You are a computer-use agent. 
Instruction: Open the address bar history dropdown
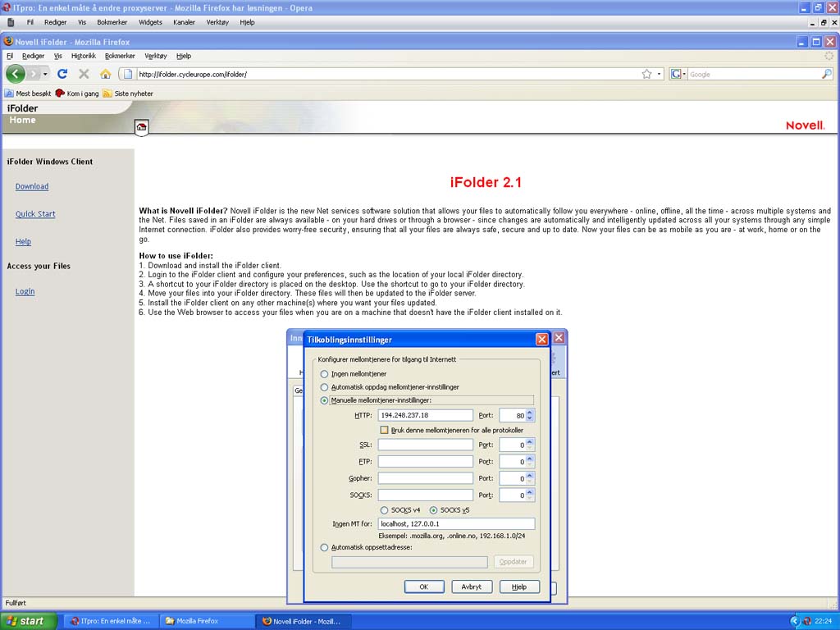(659, 74)
